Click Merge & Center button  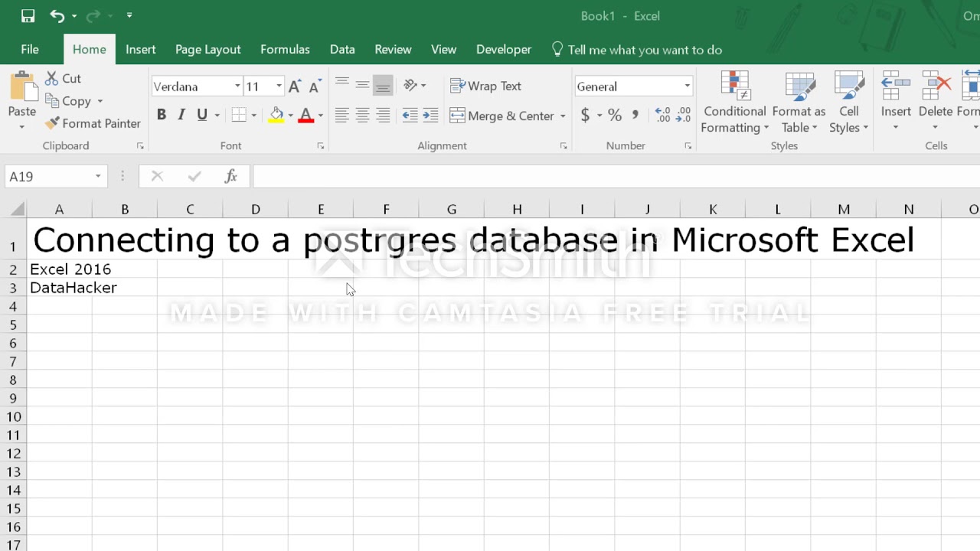coord(501,116)
